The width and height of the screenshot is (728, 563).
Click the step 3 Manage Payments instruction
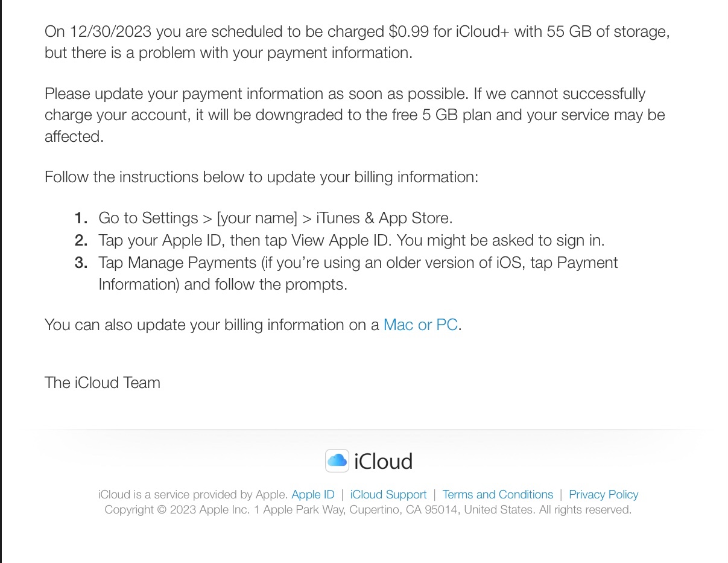pyautogui.click(x=358, y=273)
